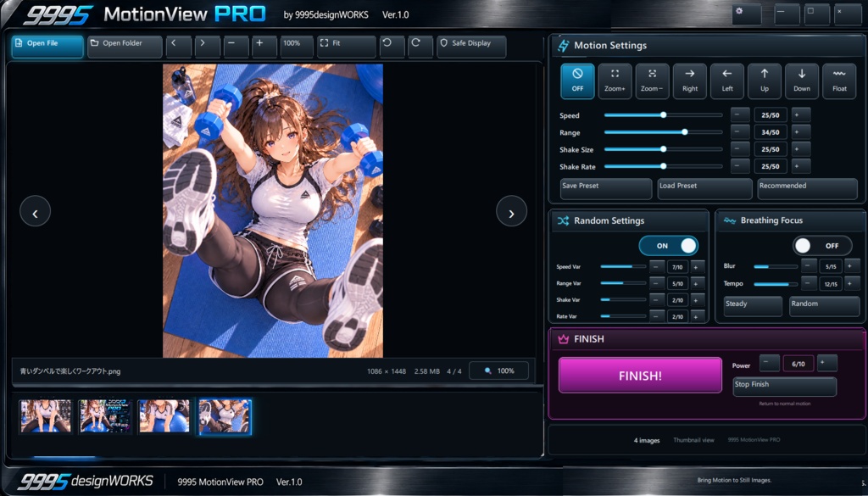Show previous image with left viewer arrow

35,211
